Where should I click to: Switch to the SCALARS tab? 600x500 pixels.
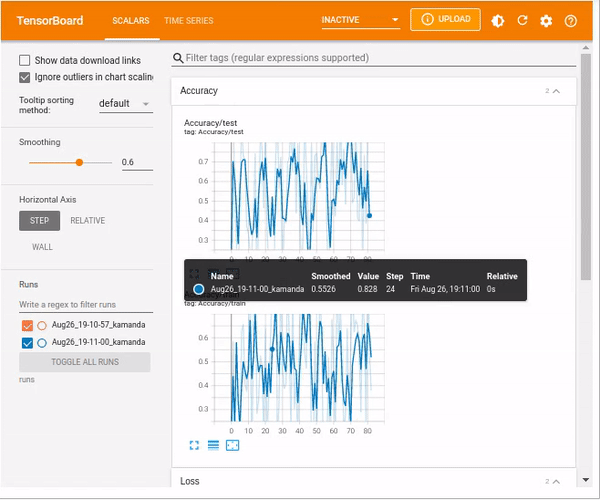pyautogui.click(x=131, y=21)
